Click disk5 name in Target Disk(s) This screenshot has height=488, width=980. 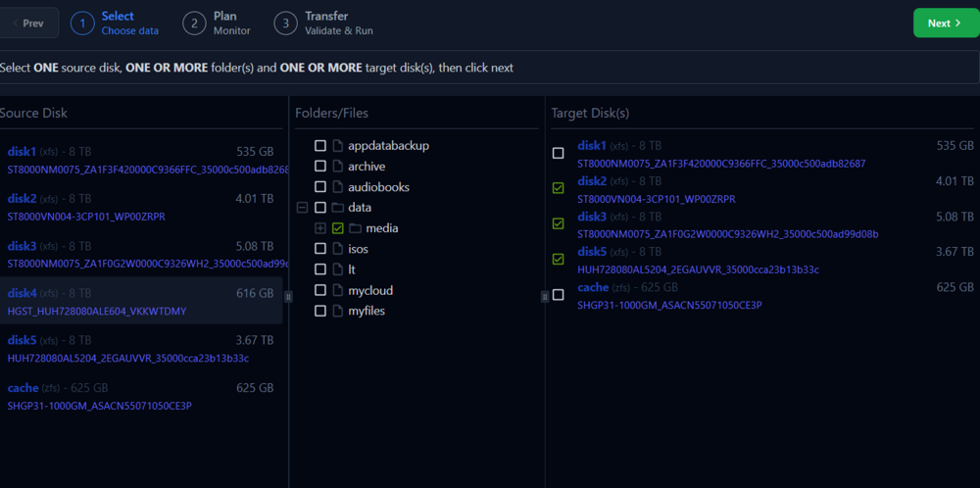(592, 252)
